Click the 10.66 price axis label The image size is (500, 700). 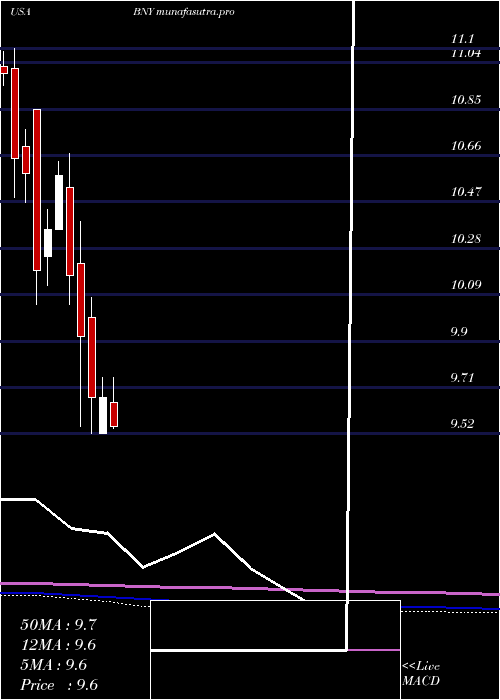tap(466, 146)
